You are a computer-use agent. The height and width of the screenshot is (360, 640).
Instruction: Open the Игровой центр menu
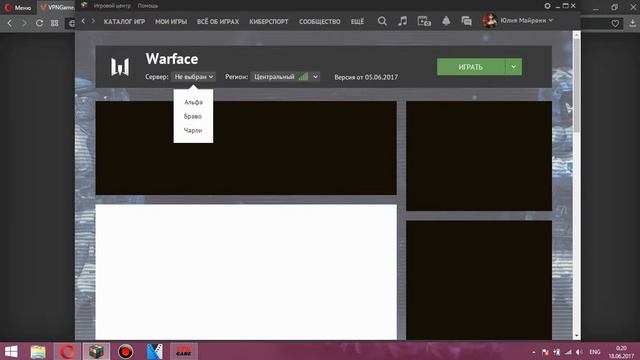[112, 6]
